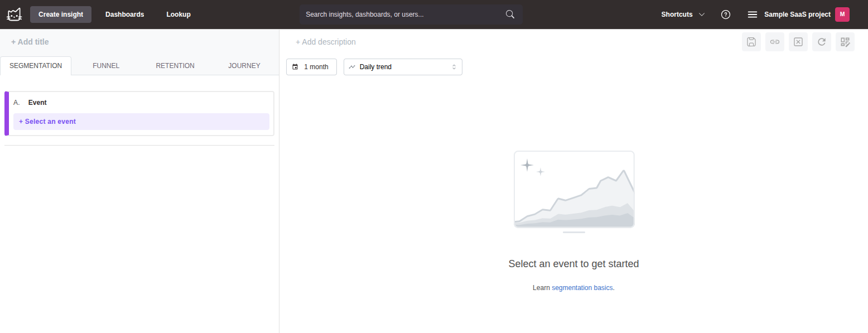The image size is (868, 333).
Task: Open the Journey tab
Action: [x=244, y=66]
